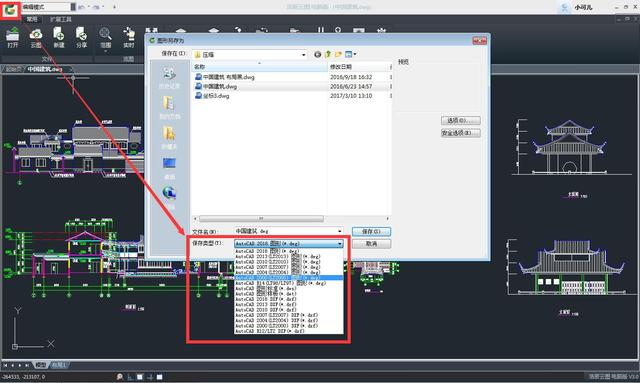Viewport: 640px width, 383px height.
Task: Choose highlighted AutoCAD 2000 (LT2000) dwg option
Action: (x=289, y=278)
